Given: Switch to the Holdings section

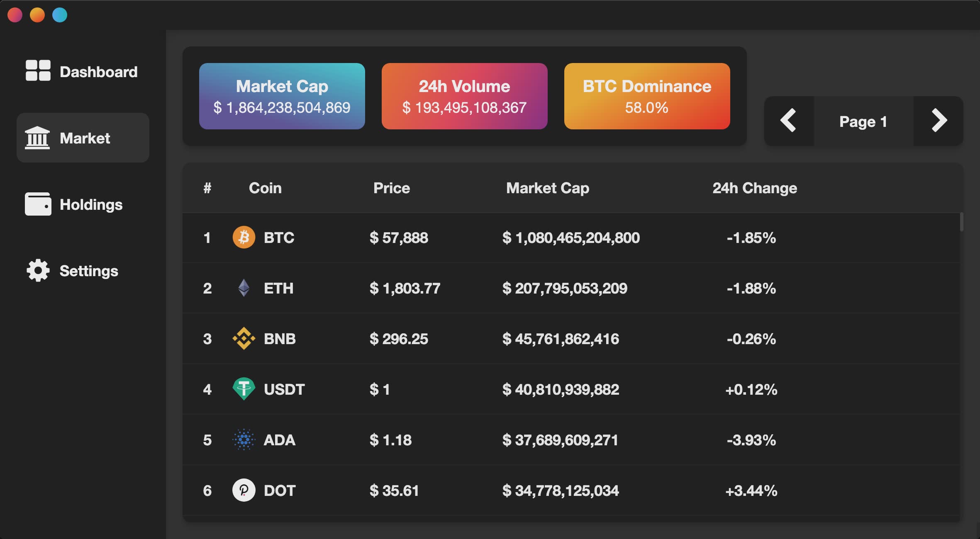Looking at the screenshot, I should [x=91, y=204].
